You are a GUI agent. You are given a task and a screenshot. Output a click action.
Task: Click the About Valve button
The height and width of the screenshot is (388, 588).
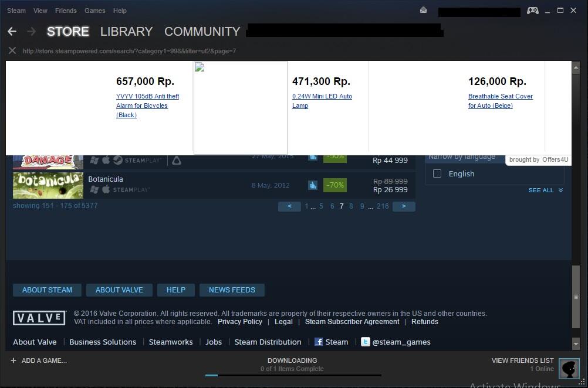pyautogui.click(x=119, y=290)
